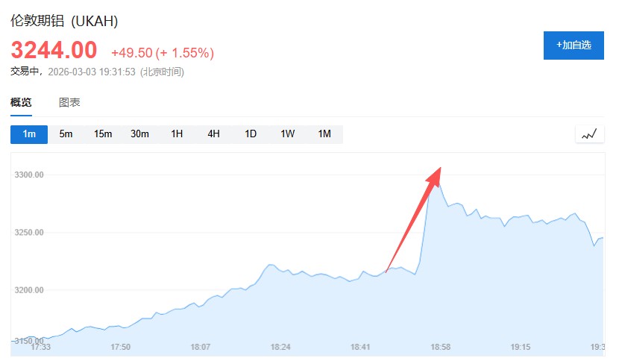Select the 15m interval
Image resolution: width=619 pixels, height=364 pixels.
tap(103, 134)
